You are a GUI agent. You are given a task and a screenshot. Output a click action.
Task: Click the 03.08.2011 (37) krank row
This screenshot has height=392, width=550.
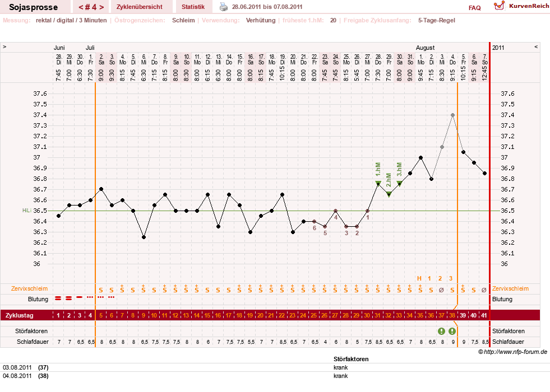pos(275,367)
